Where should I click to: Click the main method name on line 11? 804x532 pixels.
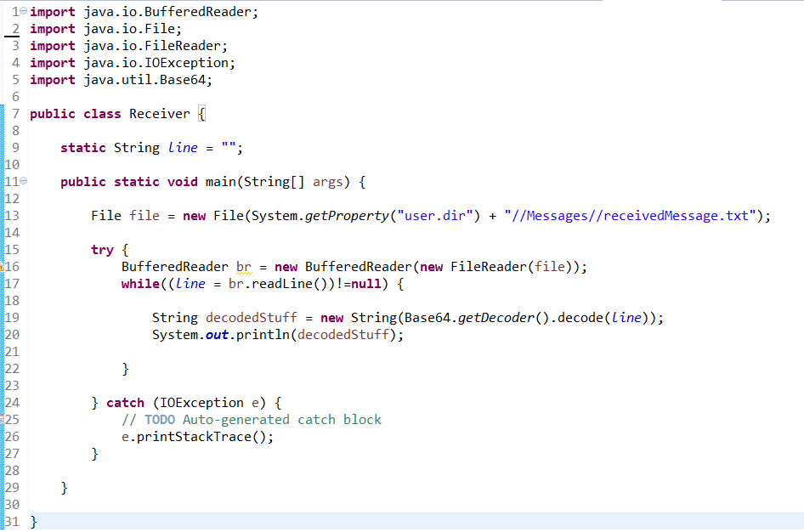pyautogui.click(x=220, y=181)
